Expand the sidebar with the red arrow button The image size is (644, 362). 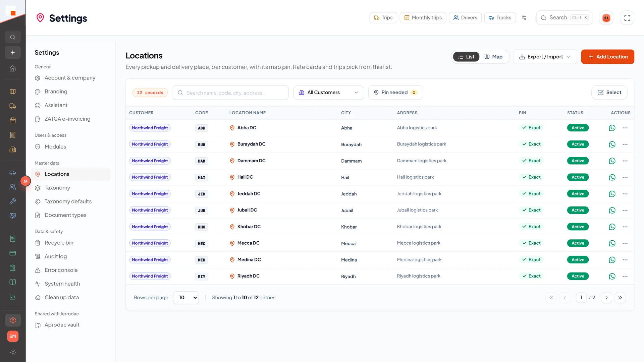click(25, 181)
